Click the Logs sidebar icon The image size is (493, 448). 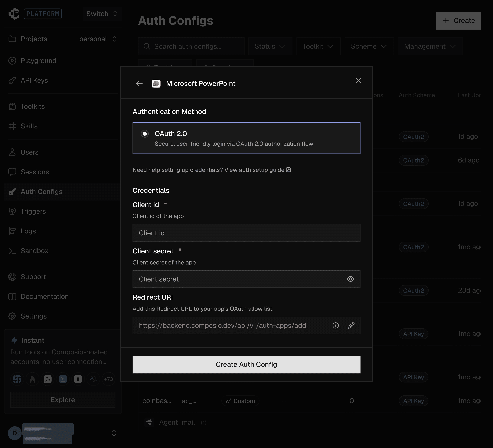(x=12, y=231)
